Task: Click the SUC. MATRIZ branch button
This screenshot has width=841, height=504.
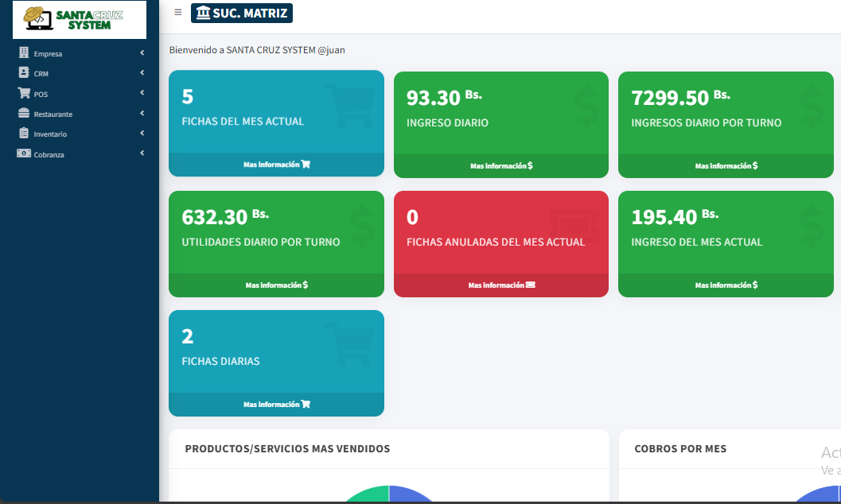Action: point(242,13)
